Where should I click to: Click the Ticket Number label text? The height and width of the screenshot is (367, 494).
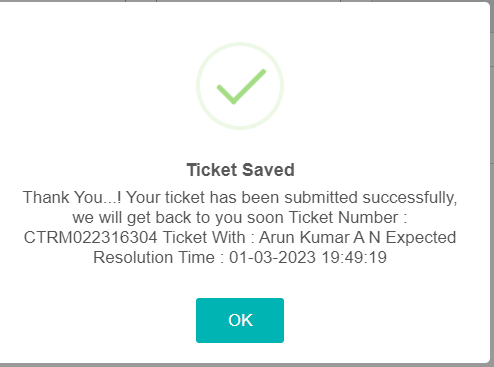tap(348, 218)
